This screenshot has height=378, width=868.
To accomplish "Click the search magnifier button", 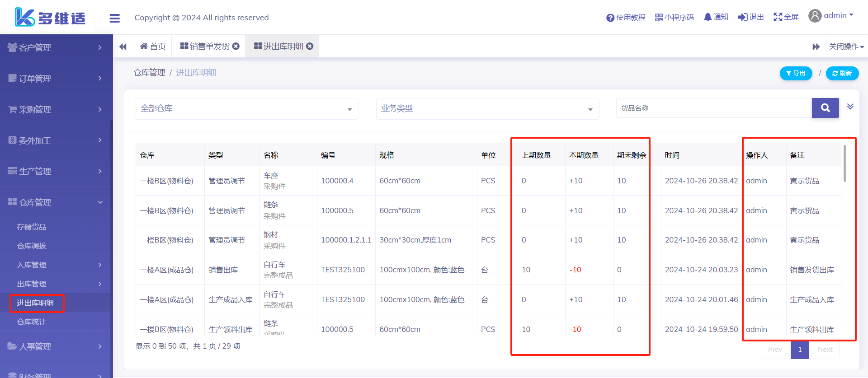I will (x=825, y=108).
